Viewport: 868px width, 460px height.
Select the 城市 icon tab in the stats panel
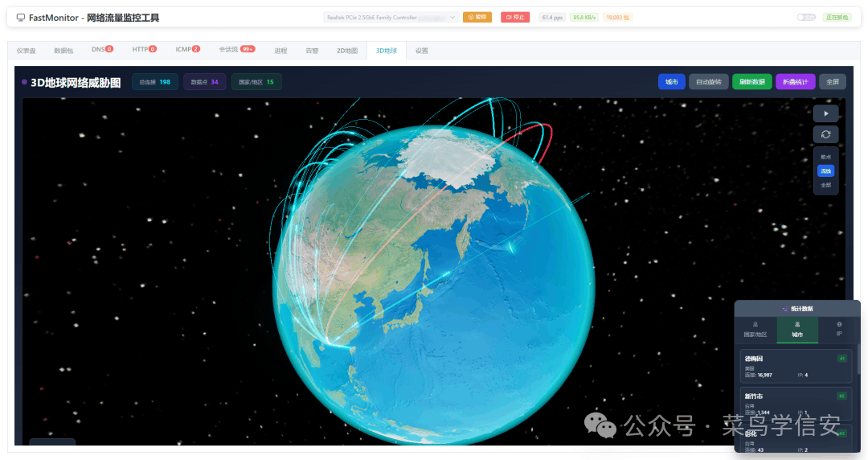coord(797,329)
